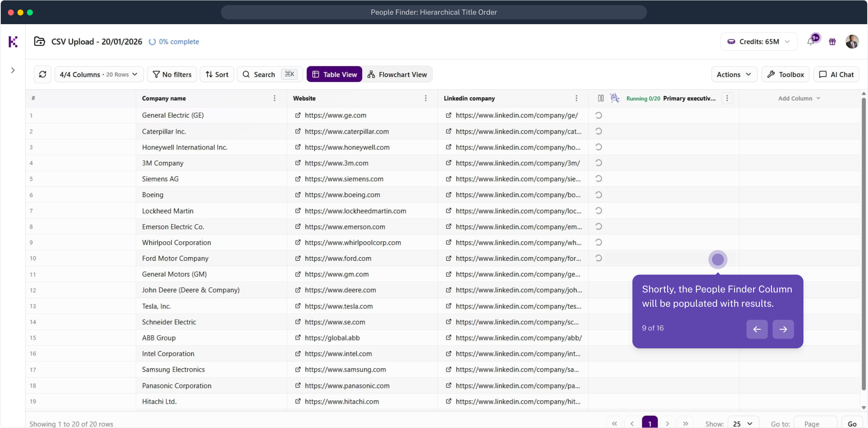The image size is (868, 428).
Task: Open Company name column options menu
Action: point(274,98)
